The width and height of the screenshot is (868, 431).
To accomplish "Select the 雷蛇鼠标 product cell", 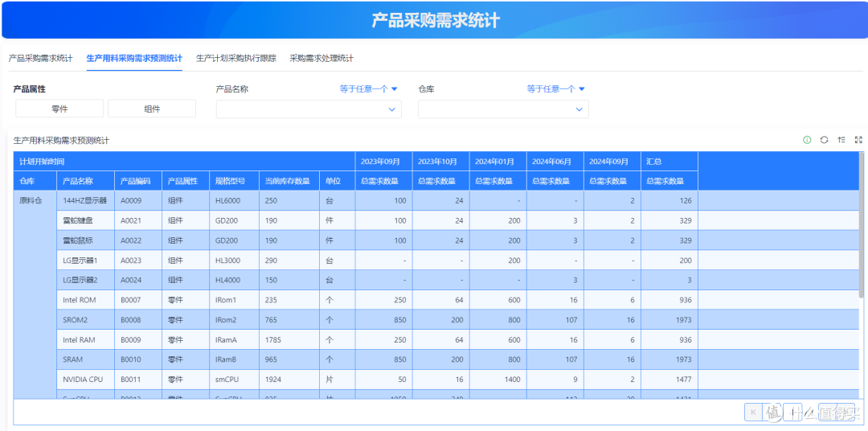I will (x=86, y=240).
